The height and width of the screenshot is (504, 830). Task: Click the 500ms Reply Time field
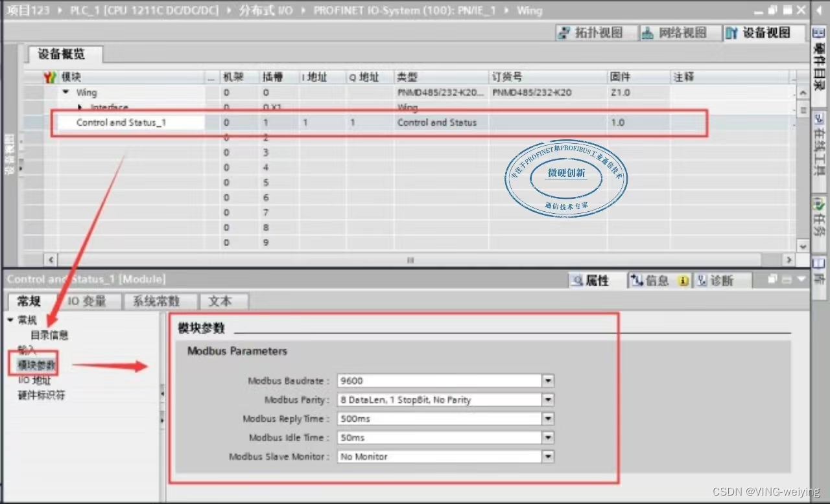440,418
